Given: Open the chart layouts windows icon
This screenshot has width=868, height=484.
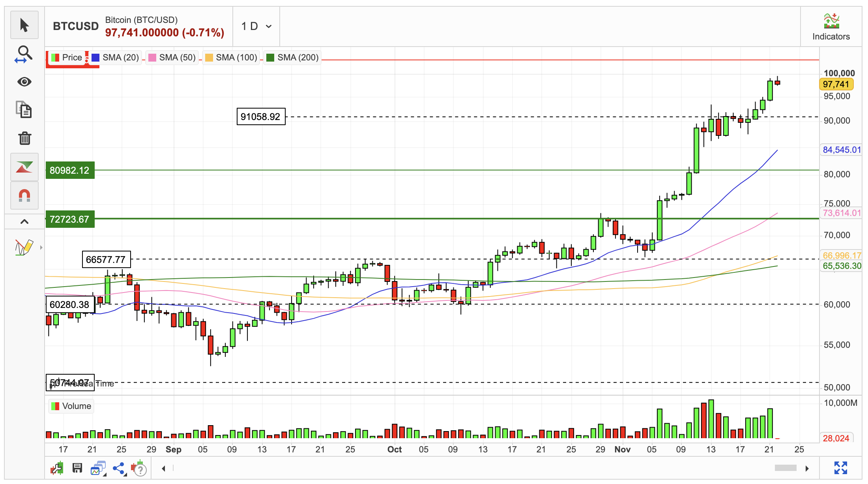Looking at the screenshot, I should 98,468.
